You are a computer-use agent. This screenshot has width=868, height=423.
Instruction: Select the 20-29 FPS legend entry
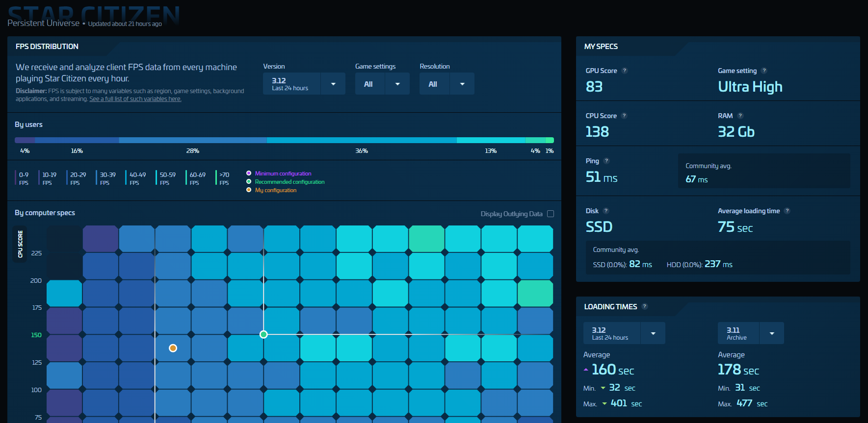click(77, 178)
